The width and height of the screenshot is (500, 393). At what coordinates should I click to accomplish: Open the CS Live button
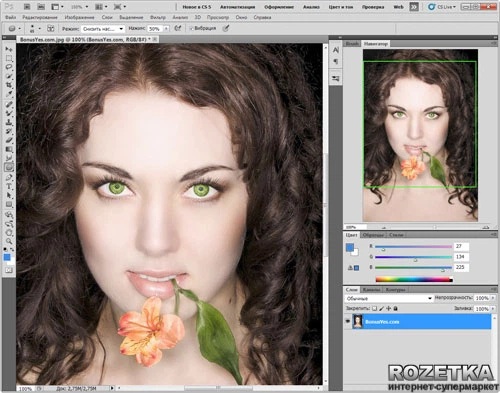442,7
